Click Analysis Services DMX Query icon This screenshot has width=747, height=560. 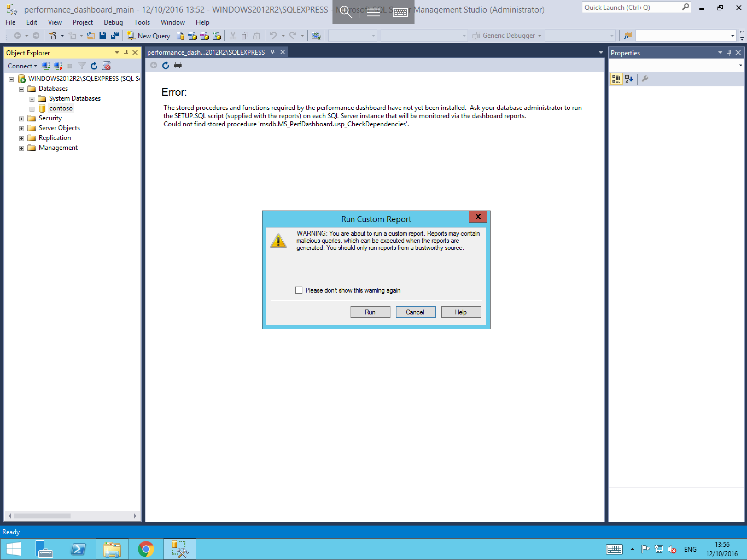point(205,36)
